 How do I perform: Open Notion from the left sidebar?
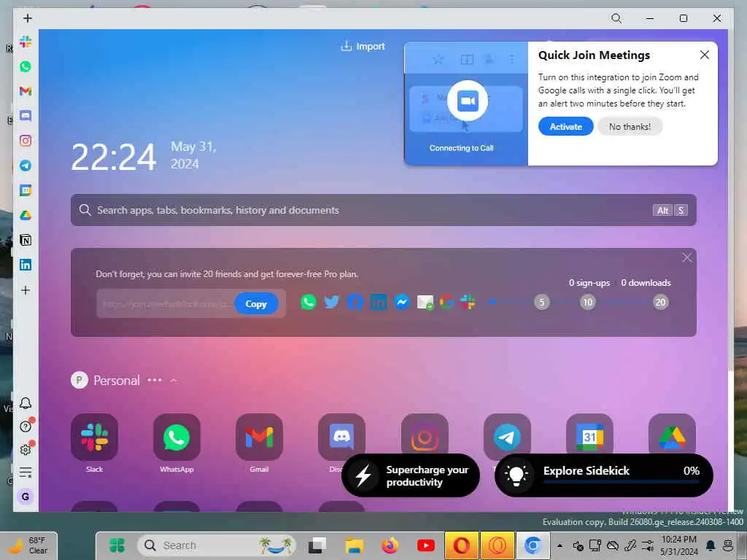click(26, 240)
